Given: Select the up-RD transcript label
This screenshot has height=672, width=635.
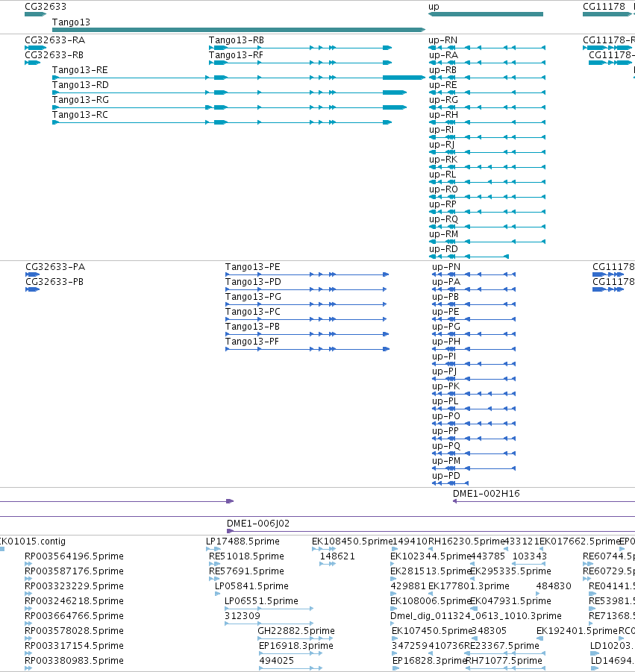Looking at the screenshot, I should pyautogui.click(x=443, y=249).
